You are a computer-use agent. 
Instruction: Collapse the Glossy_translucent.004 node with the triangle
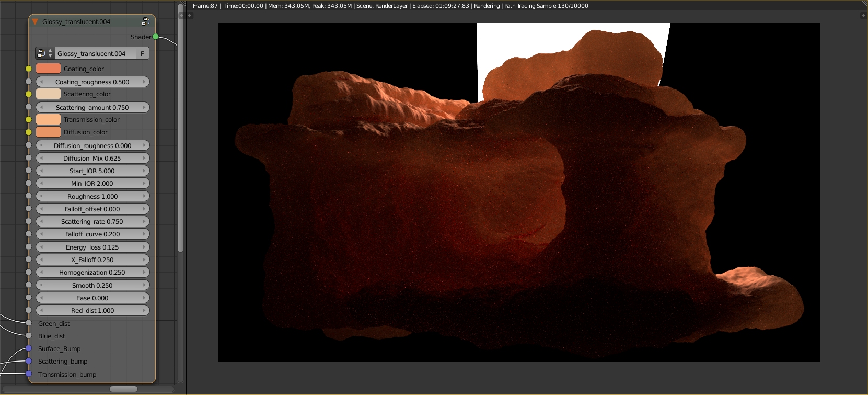pyautogui.click(x=35, y=21)
